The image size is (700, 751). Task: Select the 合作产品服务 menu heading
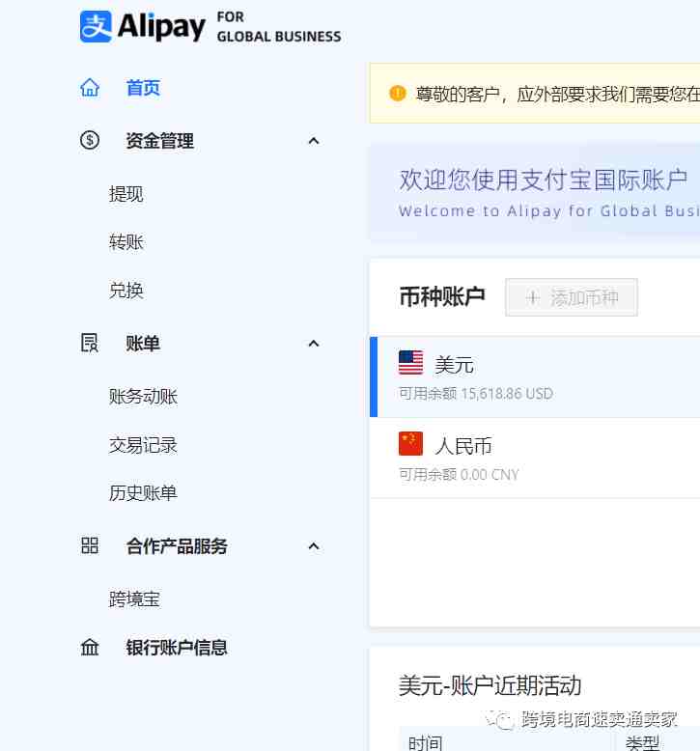click(177, 546)
